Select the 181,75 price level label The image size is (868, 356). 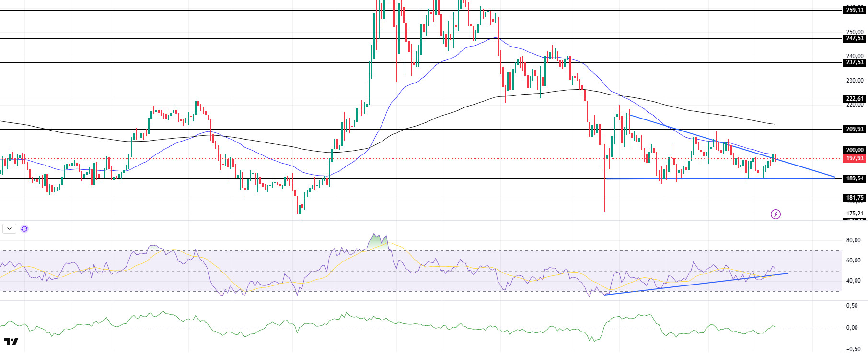pos(855,198)
